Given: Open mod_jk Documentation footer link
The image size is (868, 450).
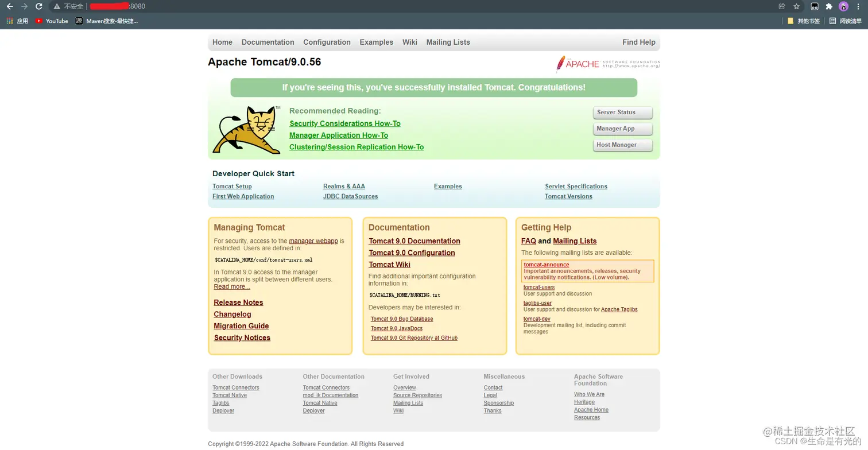Looking at the screenshot, I should [x=331, y=395].
